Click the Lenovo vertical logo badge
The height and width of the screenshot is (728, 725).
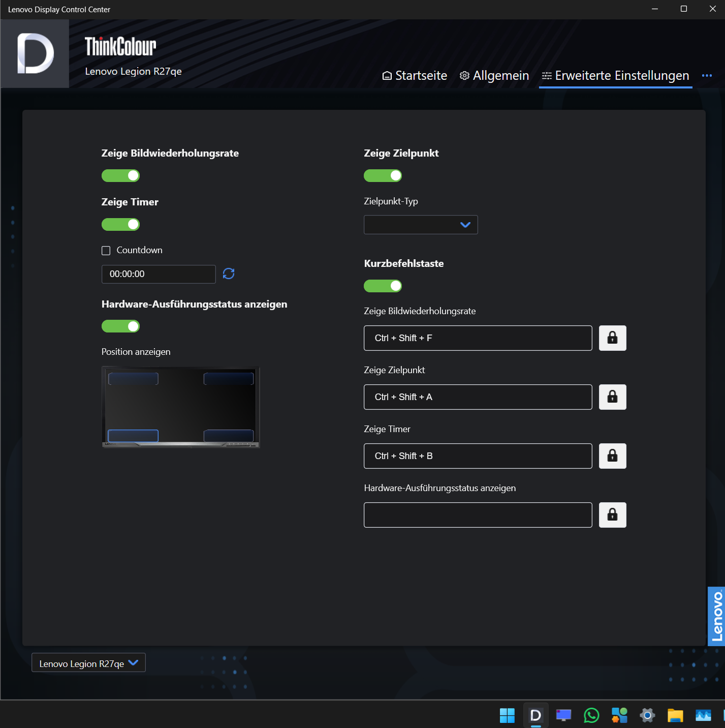click(x=716, y=616)
